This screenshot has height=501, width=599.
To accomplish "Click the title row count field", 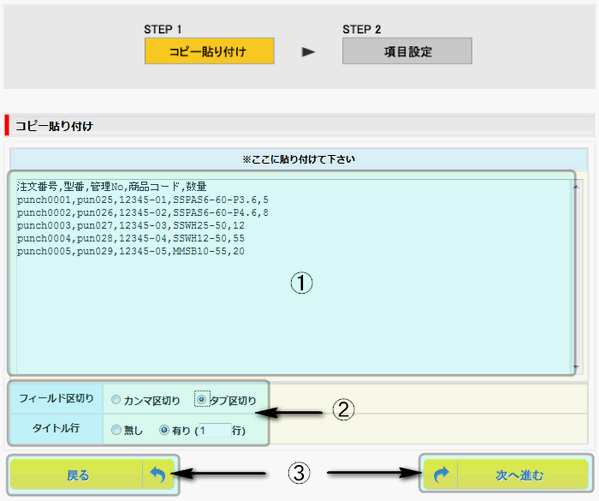I will tap(215, 431).
